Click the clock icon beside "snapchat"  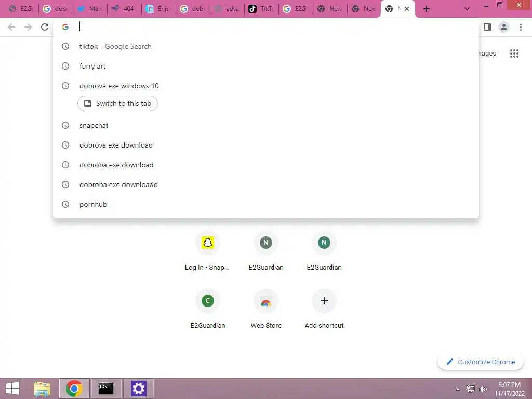tap(65, 126)
